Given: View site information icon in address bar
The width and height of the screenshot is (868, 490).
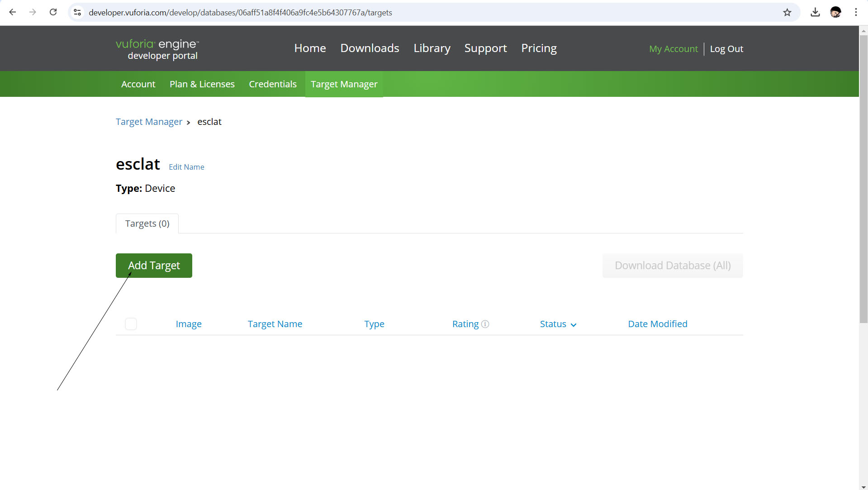Looking at the screenshot, I should 77,12.
